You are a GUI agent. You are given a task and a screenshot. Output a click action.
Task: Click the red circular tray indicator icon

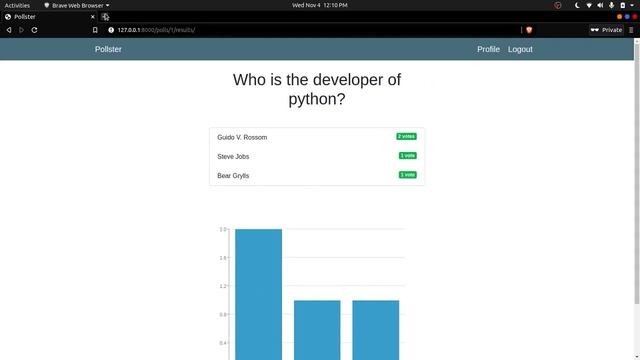(558, 5)
